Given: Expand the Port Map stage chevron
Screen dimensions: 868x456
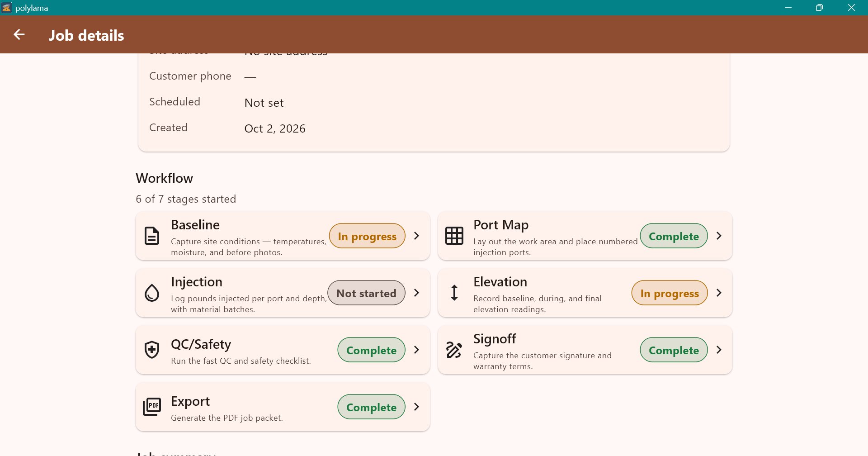Looking at the screenshot, I should pyautogui.click(x=719, y=236).
